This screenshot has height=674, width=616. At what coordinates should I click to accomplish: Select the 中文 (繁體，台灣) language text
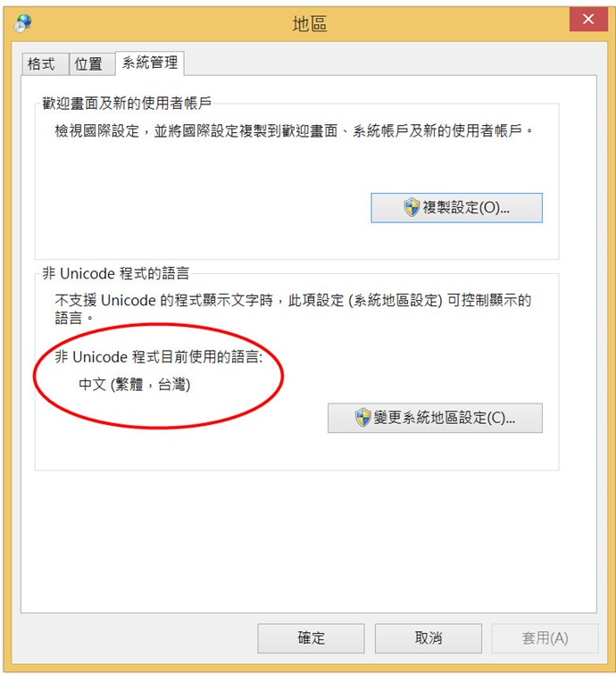[135, 384]
